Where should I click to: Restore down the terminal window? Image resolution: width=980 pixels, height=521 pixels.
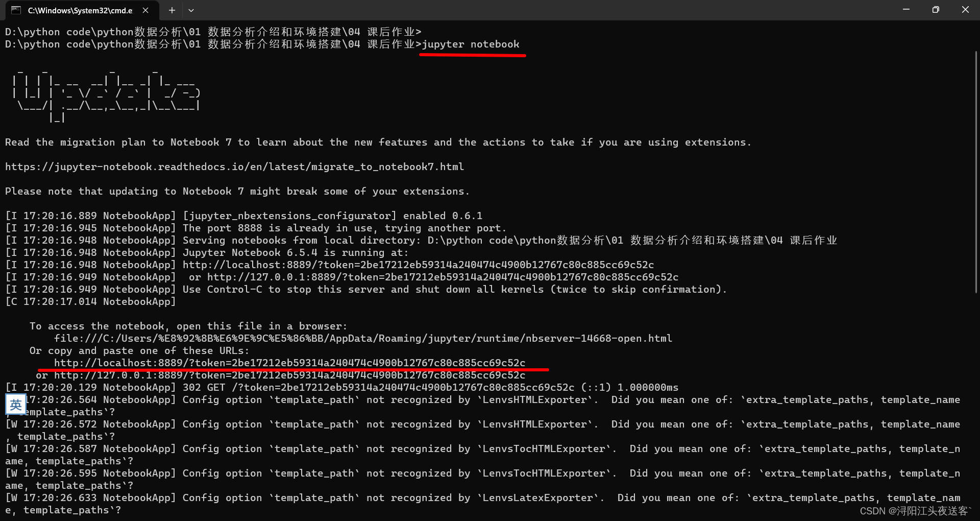(936, 10)
